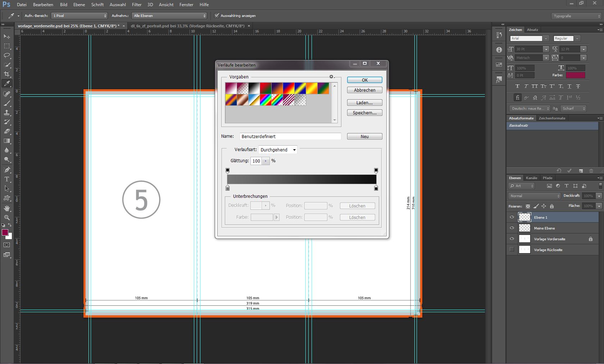
Task: Toggle the Auswahlring anzeigen checkbox
Action: point(217,16)
